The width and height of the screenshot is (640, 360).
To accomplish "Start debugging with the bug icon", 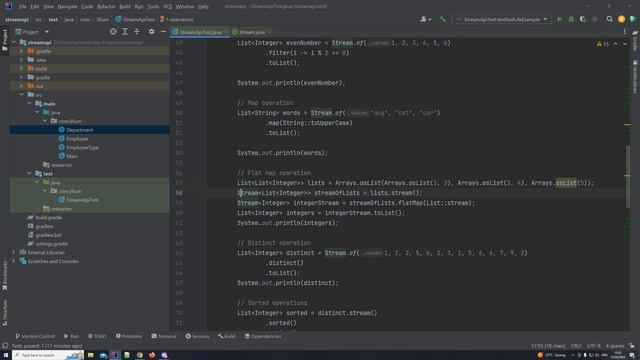I will [x=571, y=19].
